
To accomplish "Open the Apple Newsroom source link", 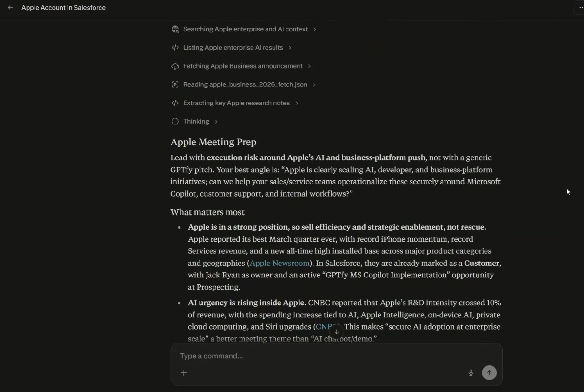I will (279, 263).
